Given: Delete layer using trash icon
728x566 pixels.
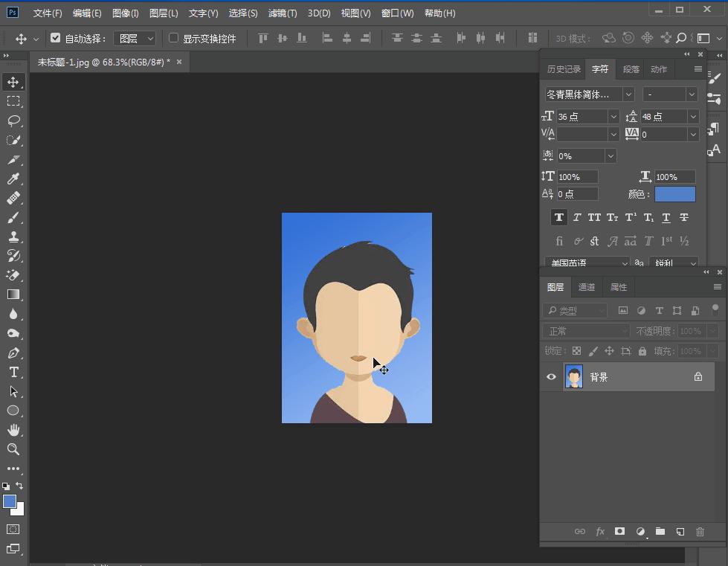Looking at the screenshot, I should click(x=700, y=532).
